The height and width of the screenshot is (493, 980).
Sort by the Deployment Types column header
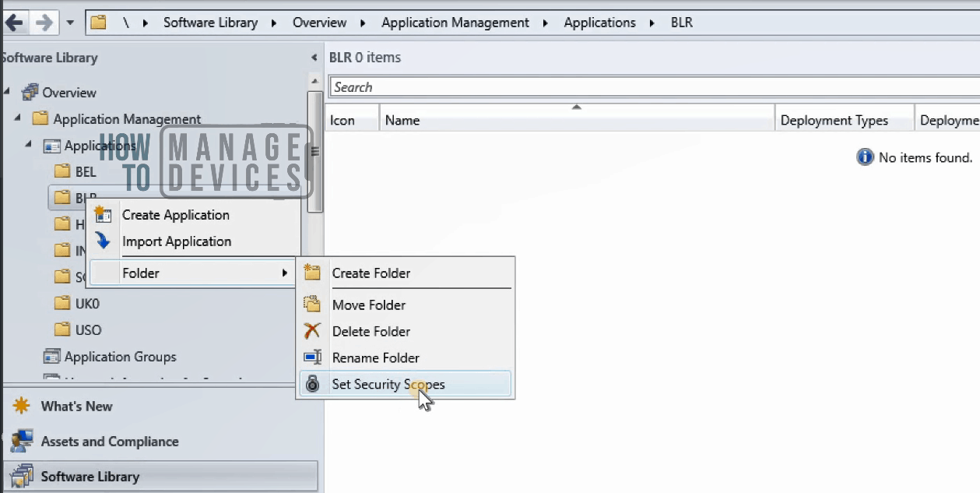[845, 120]
